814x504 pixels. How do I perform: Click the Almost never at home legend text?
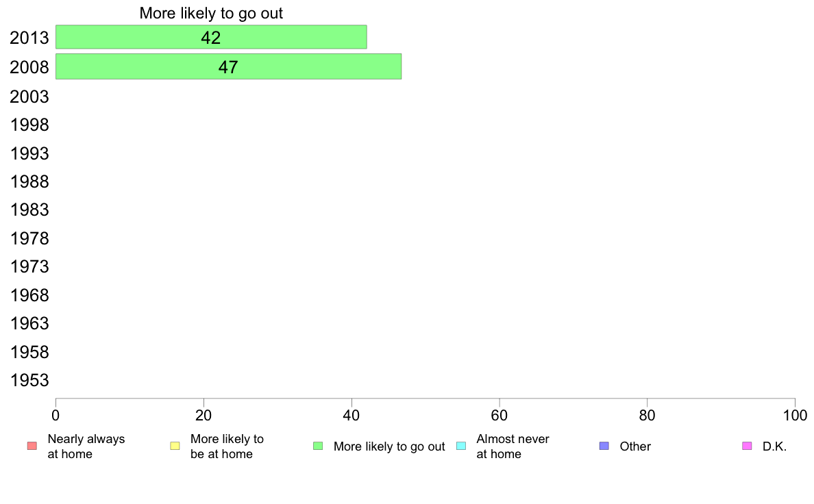[513, 446]
